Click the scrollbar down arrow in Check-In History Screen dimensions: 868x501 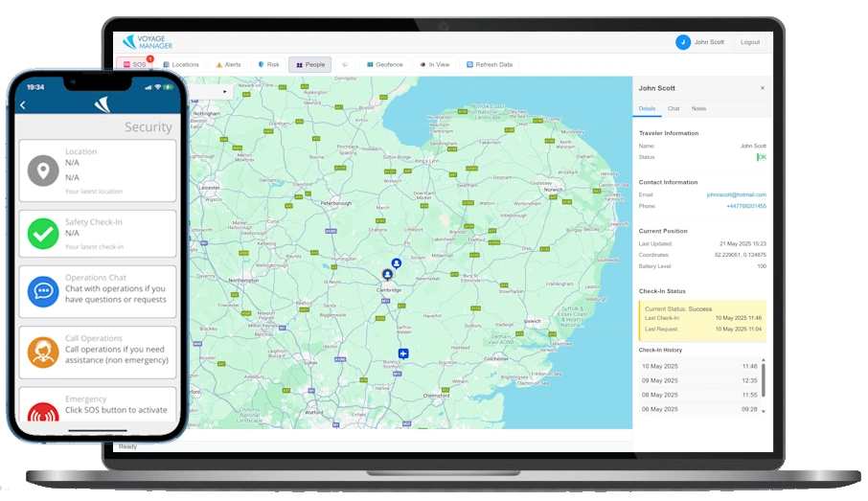(x=764, y=411)
